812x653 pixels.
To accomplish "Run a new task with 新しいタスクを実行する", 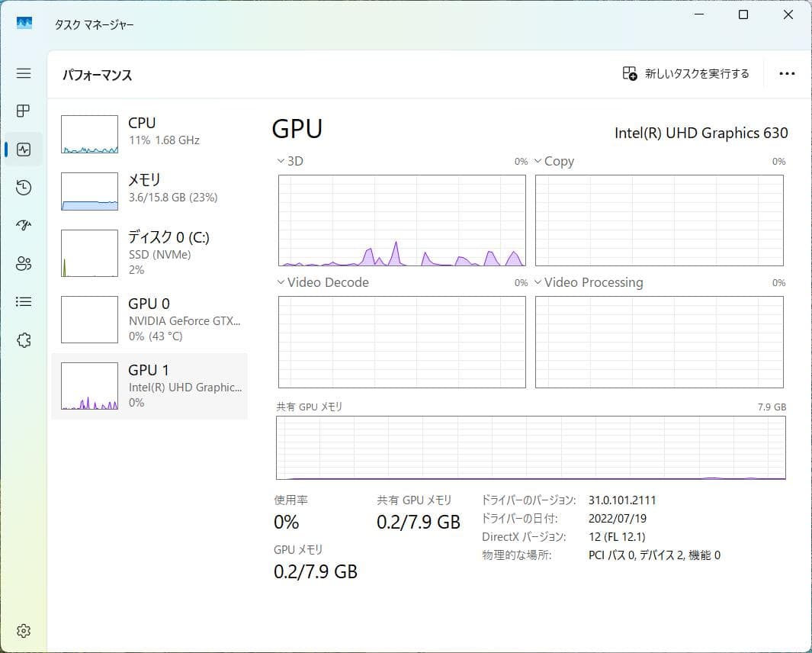I will click(x=685, y=73).
